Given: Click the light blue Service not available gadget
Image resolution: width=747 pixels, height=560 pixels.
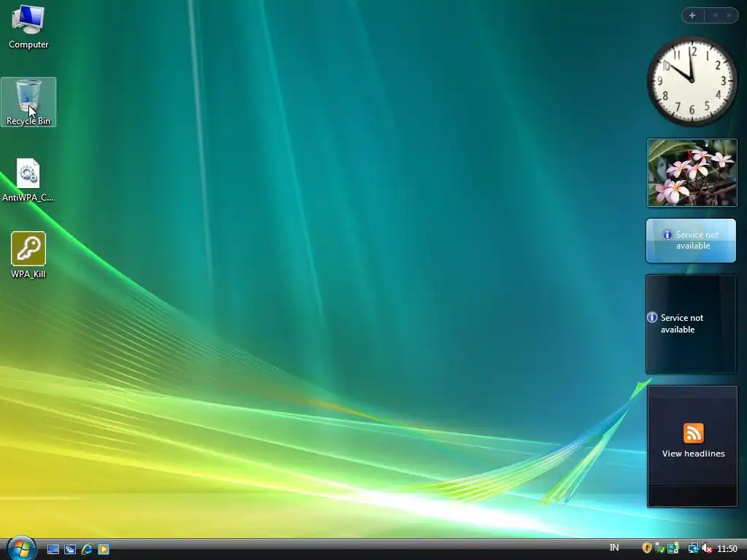Looking at the screenshot, I should pyautogui.click(x=691, y=241).
